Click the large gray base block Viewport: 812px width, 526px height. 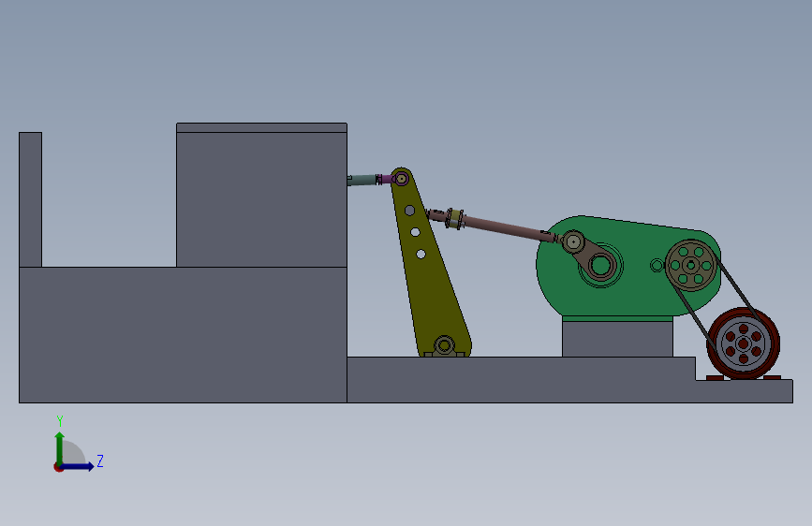tap(183, 335)
